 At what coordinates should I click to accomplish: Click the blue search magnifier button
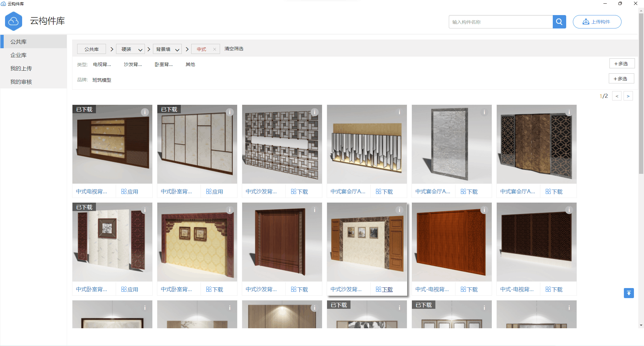[x=559, y=22]
